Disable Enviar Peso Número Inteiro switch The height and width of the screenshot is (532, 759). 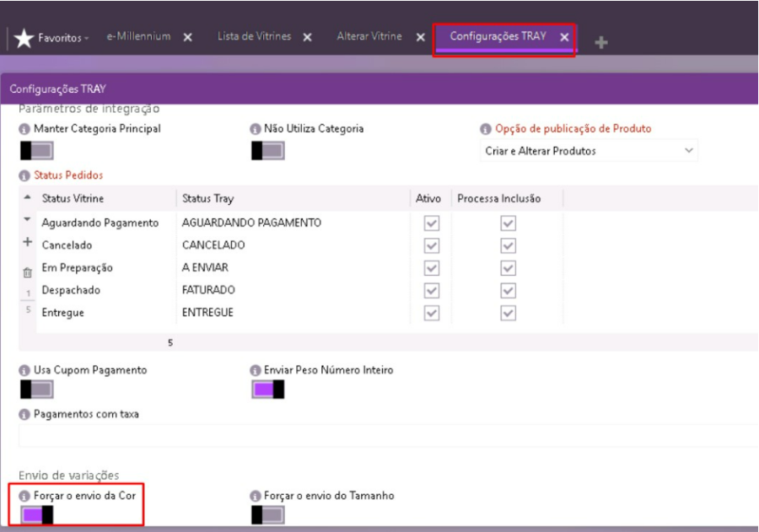pos(267,390)
